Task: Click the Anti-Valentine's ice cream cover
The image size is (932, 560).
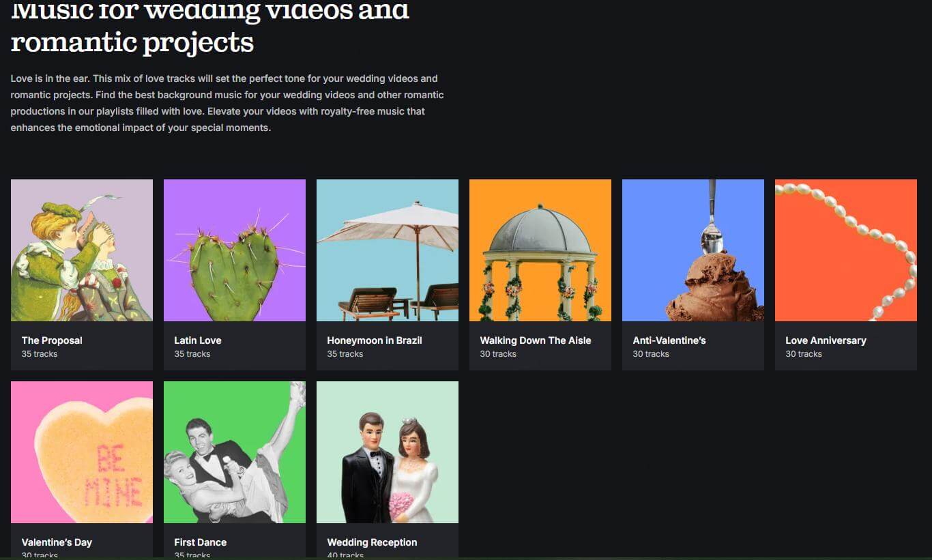Action: pyautogui.click(x=693, y=250)
